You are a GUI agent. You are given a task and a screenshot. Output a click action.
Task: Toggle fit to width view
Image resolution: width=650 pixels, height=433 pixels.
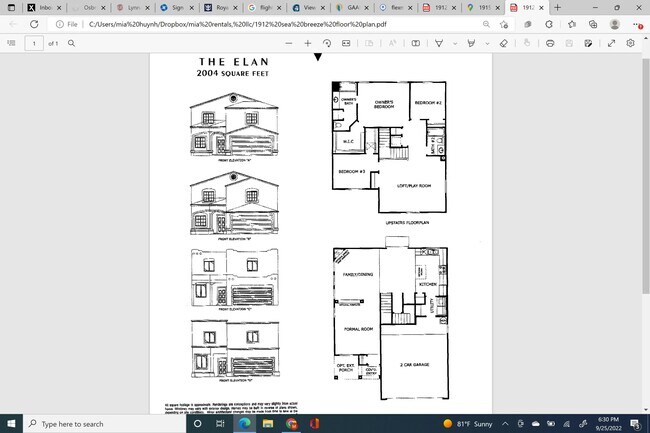coord(346,43)
